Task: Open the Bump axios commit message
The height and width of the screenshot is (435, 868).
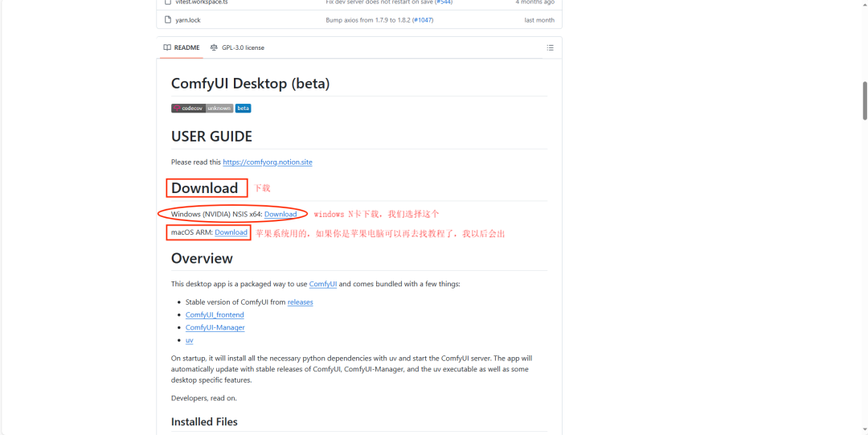Action: click(369, 20)
